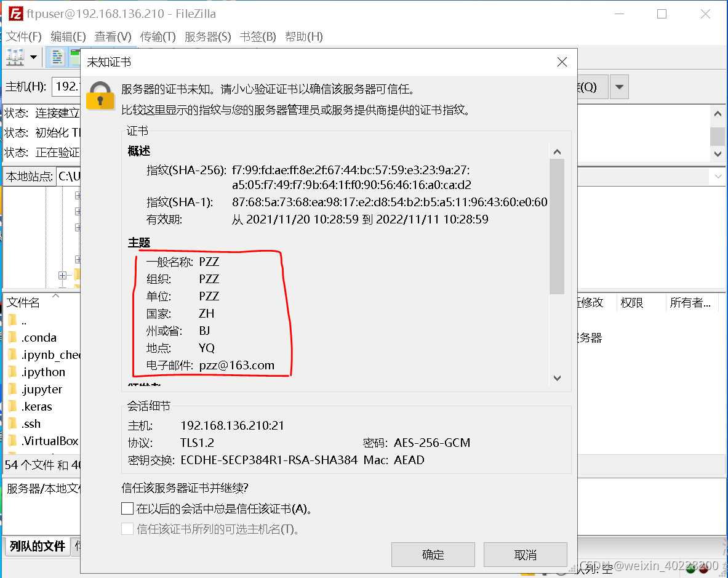Toggle the message log toolbar icon

57,58
